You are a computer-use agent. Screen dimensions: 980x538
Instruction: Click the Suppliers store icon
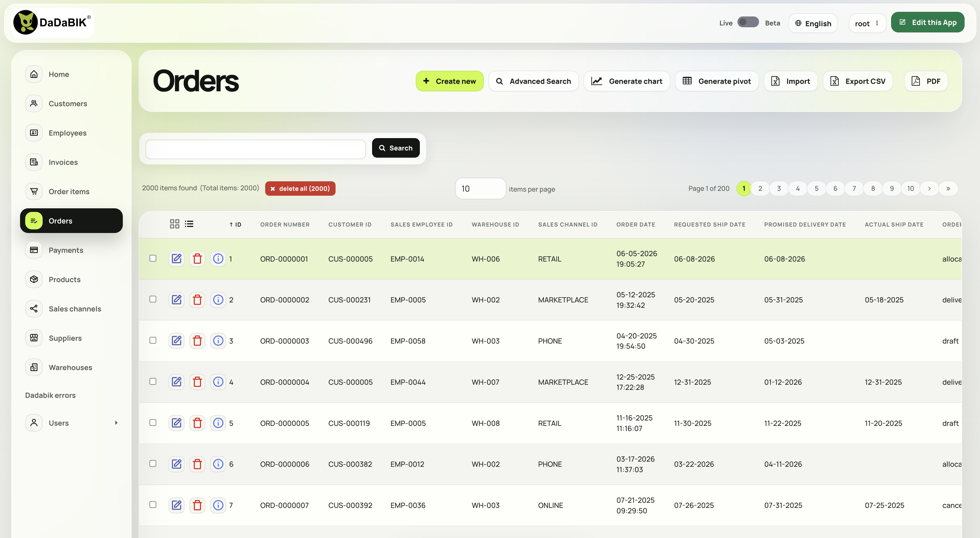[34, 338]
